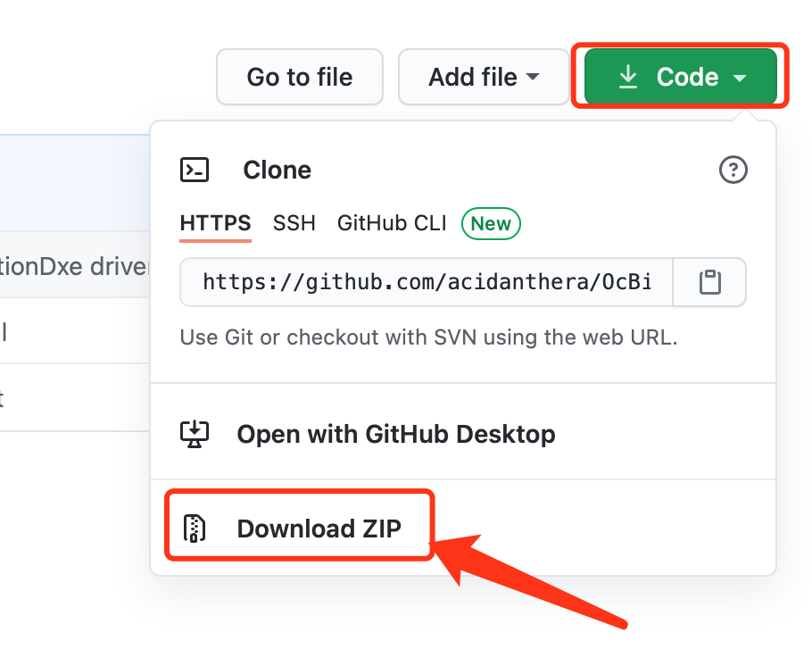Choose Open with GitHub Desktop
Screen dimensions: 812x666
463,434
